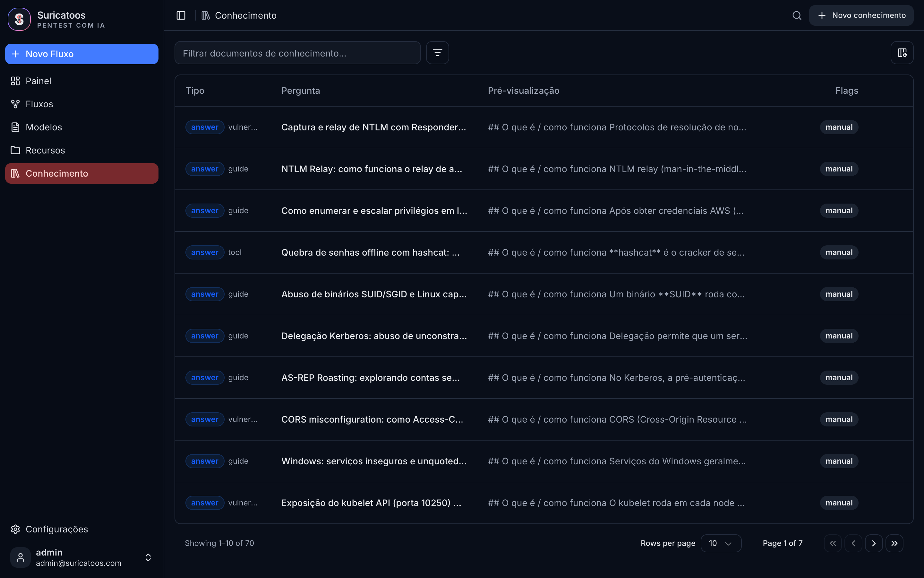Click admin@suricatoos.com email text

tap(79, 563)
